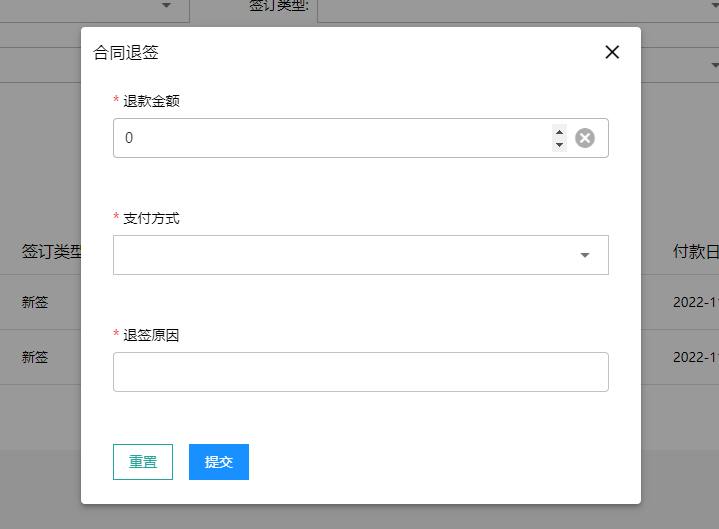
Task: Clear the 退款金额 value with X icon
Action: pos(585,138)
